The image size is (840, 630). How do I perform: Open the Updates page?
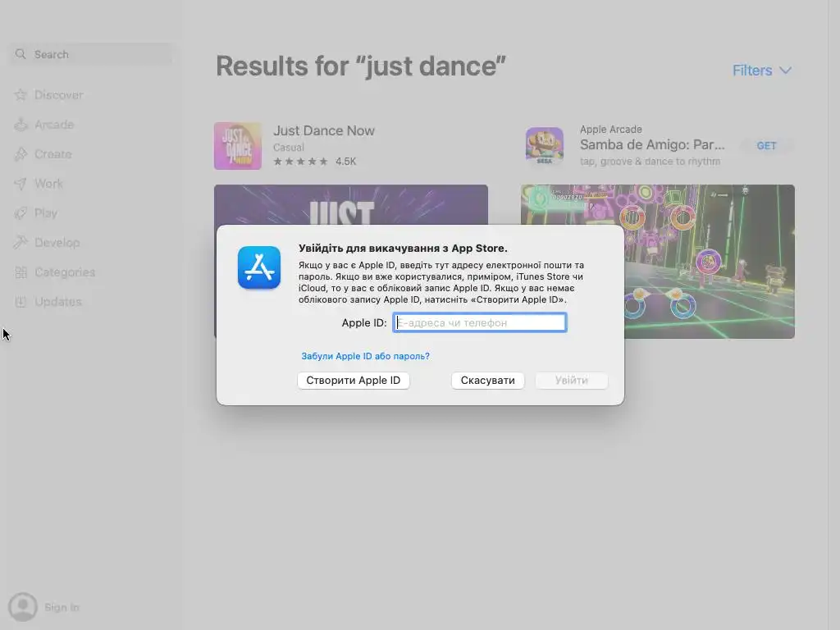click(58, 302)
